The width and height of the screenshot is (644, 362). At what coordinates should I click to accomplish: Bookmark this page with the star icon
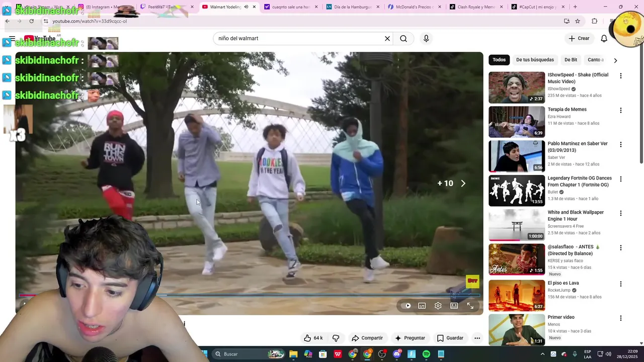point(578,21)
